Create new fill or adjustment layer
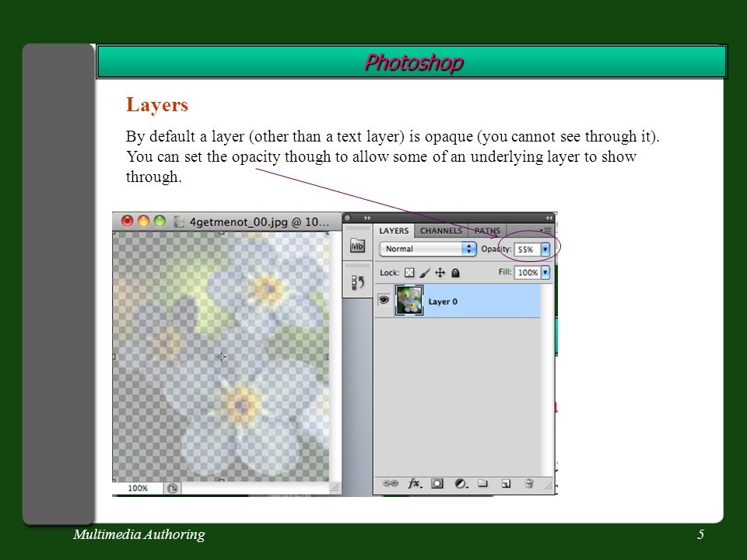 (461, 483)
